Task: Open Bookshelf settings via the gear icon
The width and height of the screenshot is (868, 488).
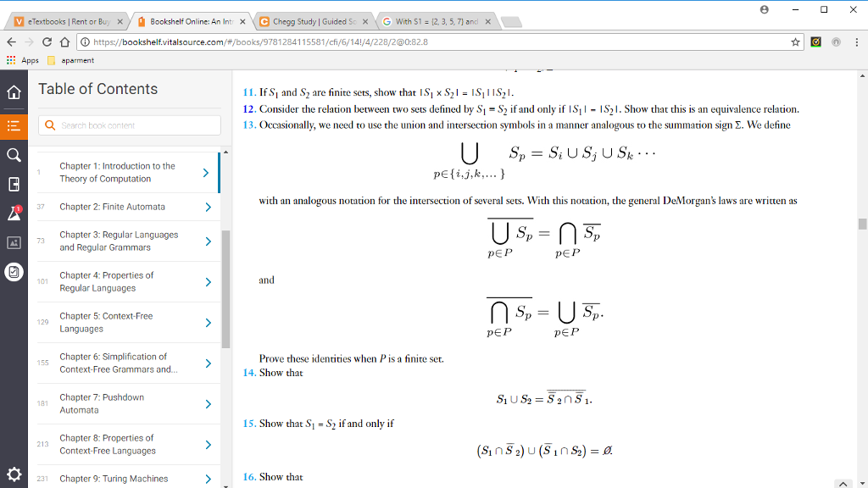Action: (13, 474)
